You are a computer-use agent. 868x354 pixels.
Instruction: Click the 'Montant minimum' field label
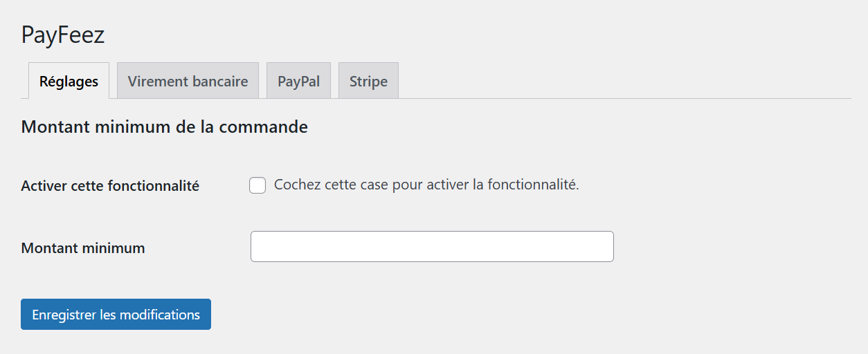tap(83, 248)
